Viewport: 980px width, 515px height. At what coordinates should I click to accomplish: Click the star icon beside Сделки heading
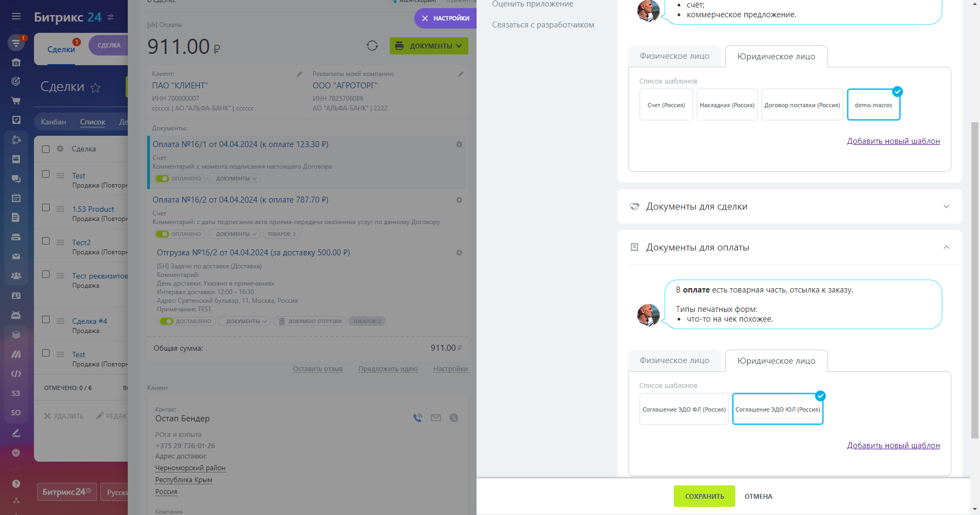point(95,87)
